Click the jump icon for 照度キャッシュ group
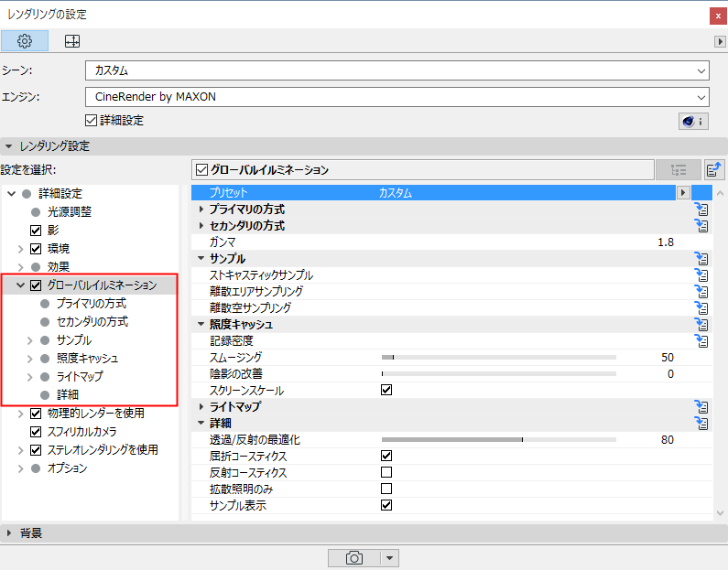Viewport: 728px width, 570px height. tap(701, 324)
